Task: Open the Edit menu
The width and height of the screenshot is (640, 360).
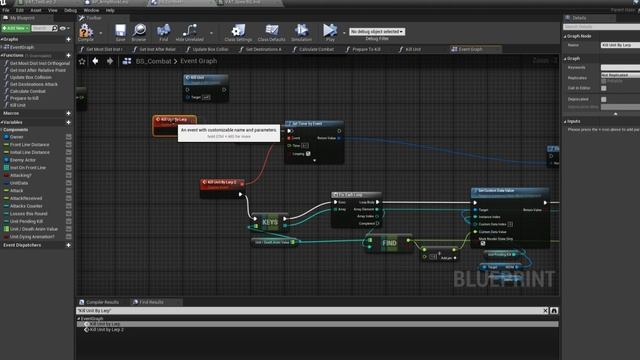Action: (20, 10)
